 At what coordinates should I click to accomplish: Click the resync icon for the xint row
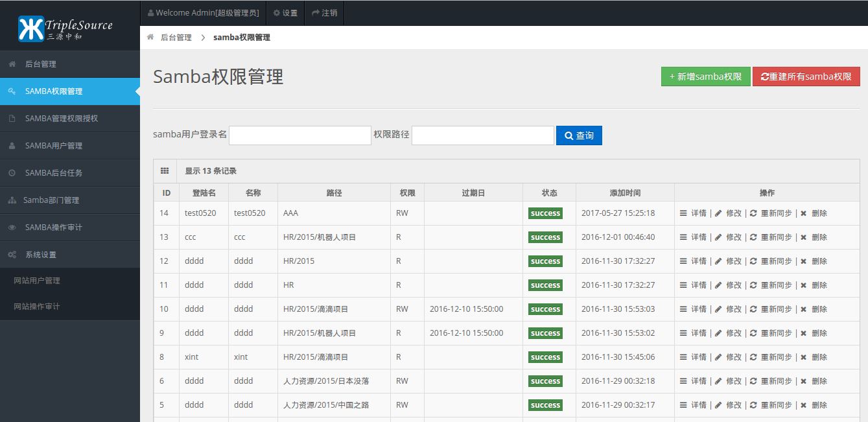pos(753,357)
